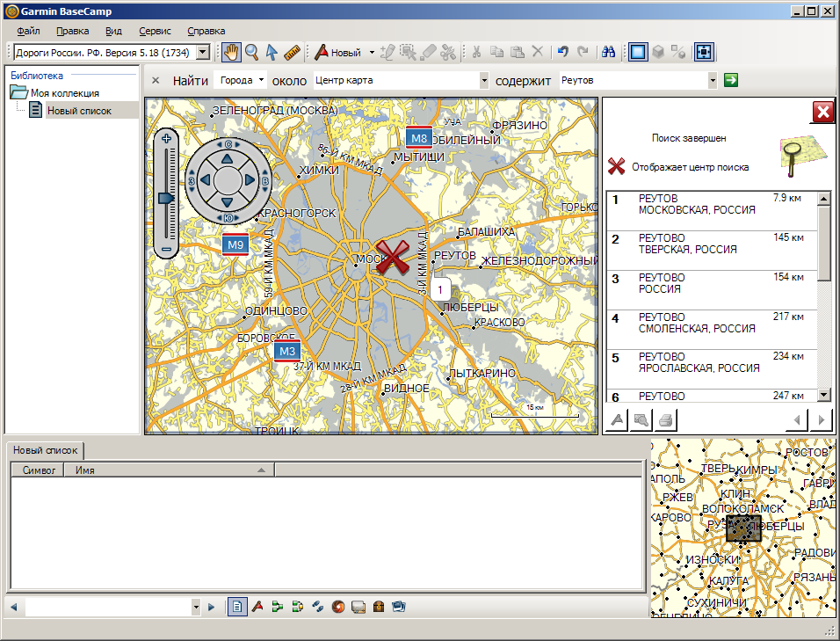The height and width of the screenshot is (641, 840).
Task: Select the Моя коллекция folder
Action: point(64,92)
